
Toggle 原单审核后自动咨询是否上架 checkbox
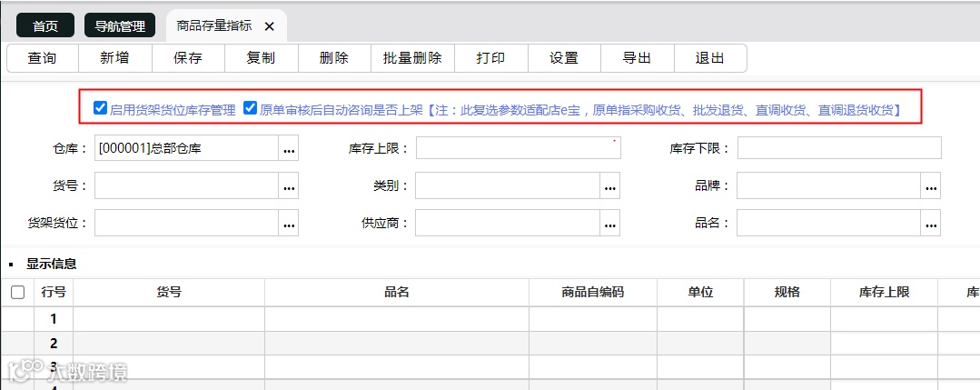pyautogui.click(x=250, y=107)
